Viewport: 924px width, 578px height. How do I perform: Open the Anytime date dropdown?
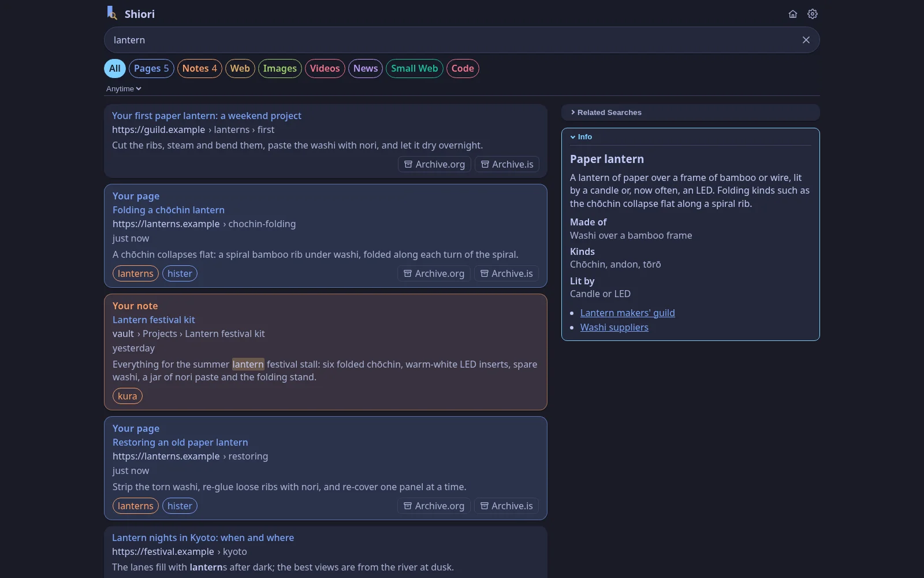pyautogui.click(x=124, y=88)
